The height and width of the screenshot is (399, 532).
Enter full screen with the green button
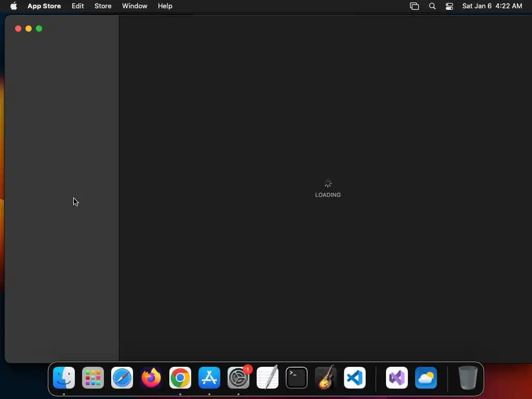39,29
